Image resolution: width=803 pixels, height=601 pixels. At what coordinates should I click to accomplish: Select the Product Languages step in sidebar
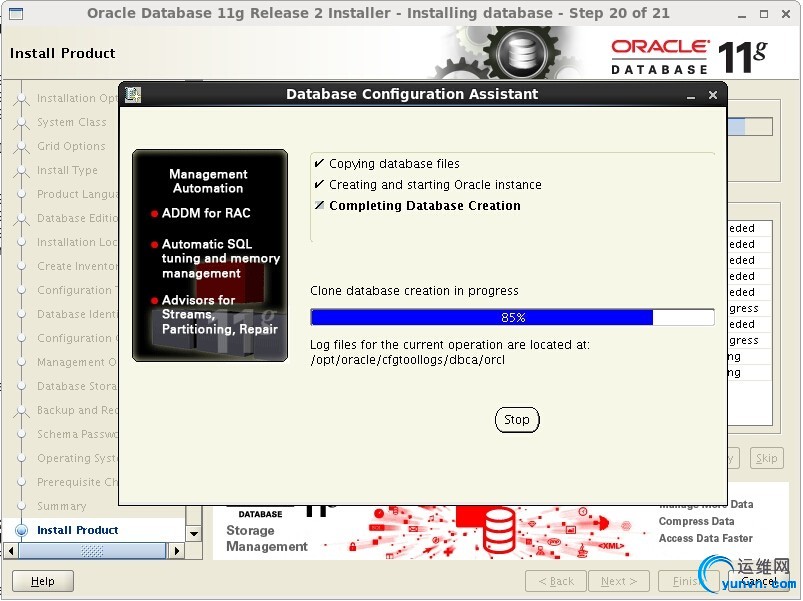[77, 194]
